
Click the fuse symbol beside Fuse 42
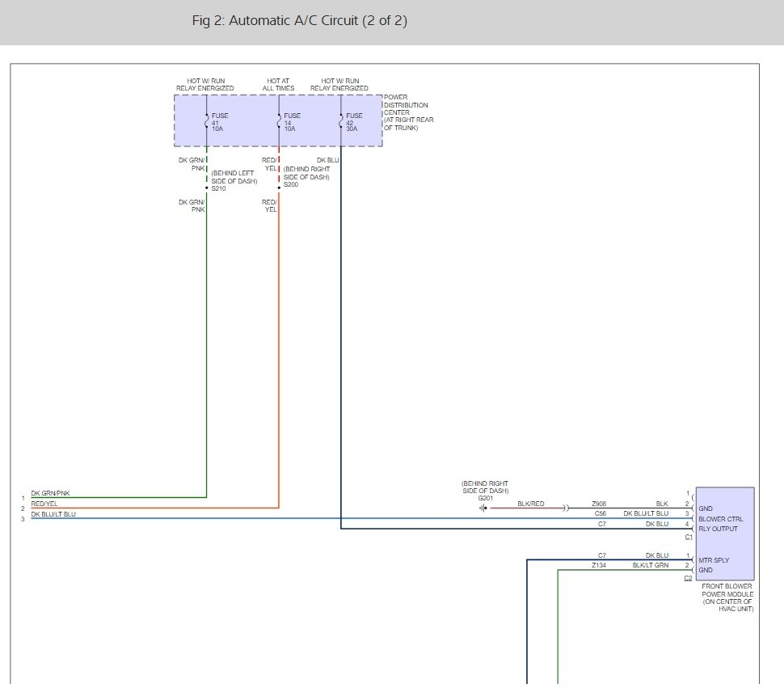coord(341,121)
